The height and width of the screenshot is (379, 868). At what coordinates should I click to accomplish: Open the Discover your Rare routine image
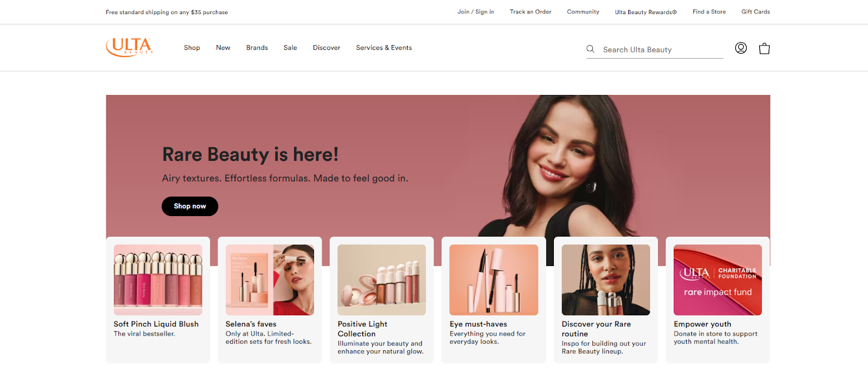(605, 280)
